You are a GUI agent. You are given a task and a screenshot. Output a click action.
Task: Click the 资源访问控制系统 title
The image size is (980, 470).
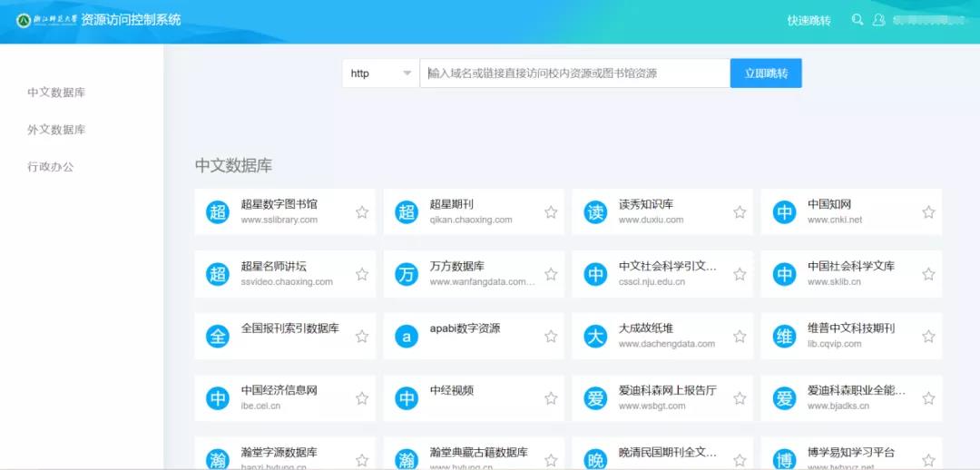[132, 20]
